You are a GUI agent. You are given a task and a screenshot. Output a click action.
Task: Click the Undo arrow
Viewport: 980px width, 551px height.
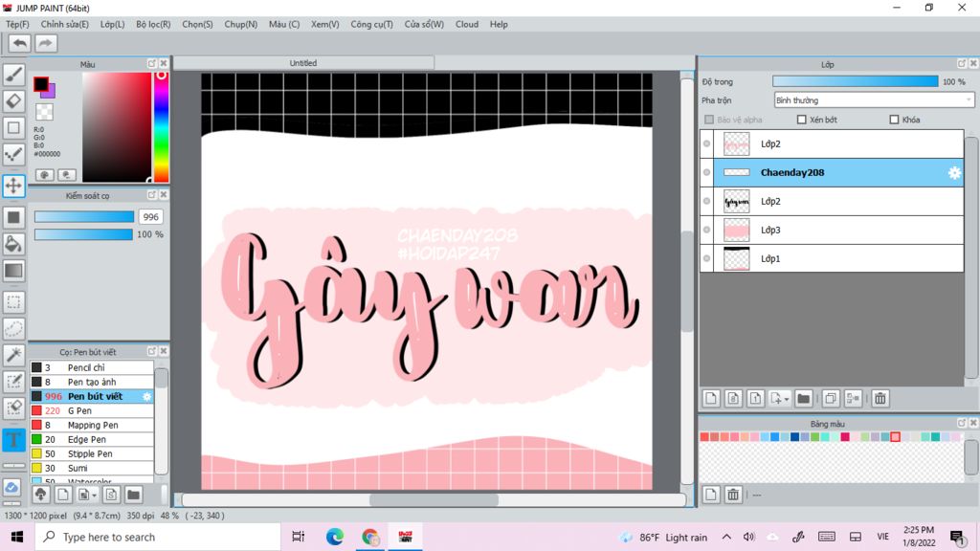pyautogui.click(x=19, y=43)
